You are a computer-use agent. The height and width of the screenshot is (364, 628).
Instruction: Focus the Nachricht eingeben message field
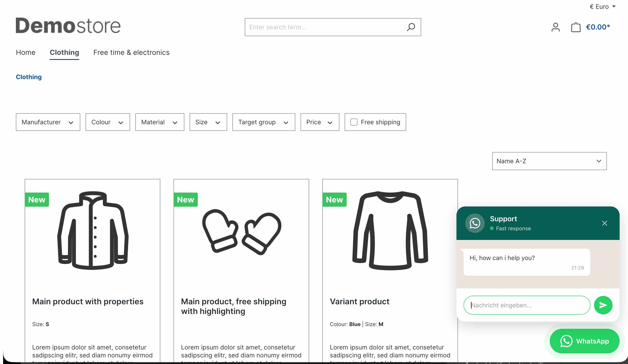tap(527, 305)
